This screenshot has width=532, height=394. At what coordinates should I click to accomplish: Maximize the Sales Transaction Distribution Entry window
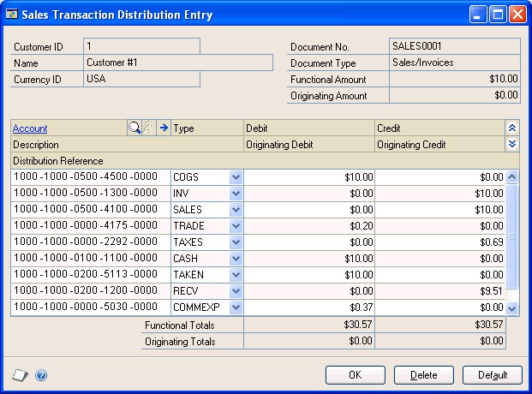[498, 15]
